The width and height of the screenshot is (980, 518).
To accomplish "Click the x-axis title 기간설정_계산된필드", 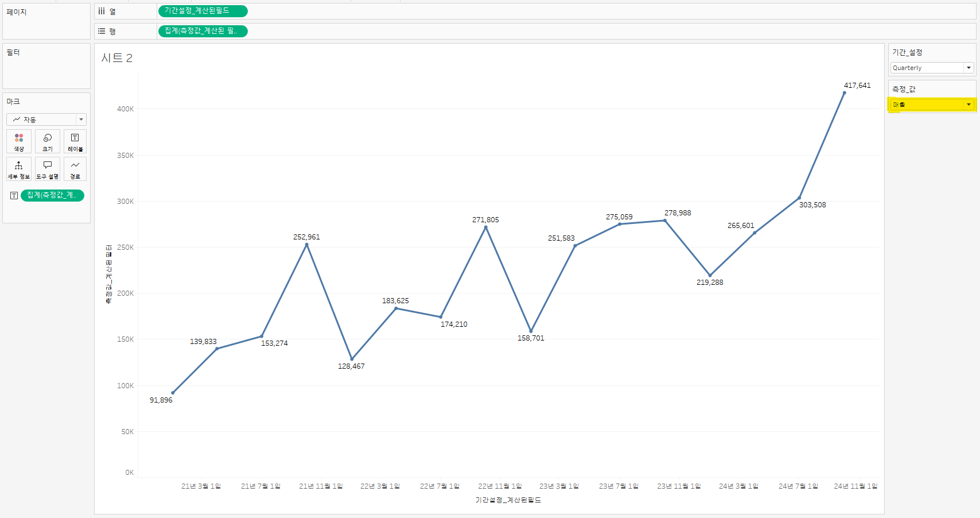I will coord(508,500).
